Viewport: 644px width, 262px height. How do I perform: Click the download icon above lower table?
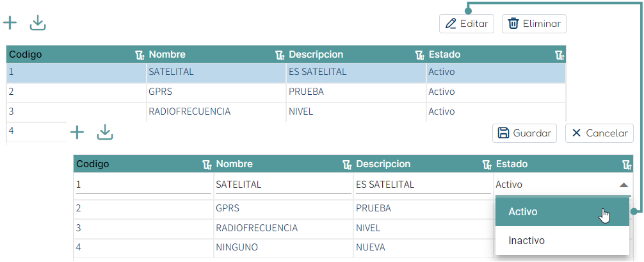click(105, 133)
